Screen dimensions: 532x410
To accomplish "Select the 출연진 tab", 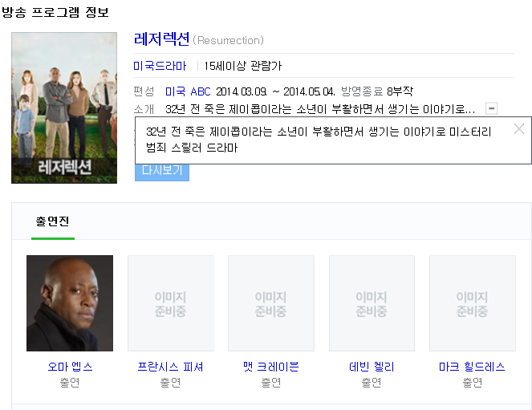I will pos(53,221).
